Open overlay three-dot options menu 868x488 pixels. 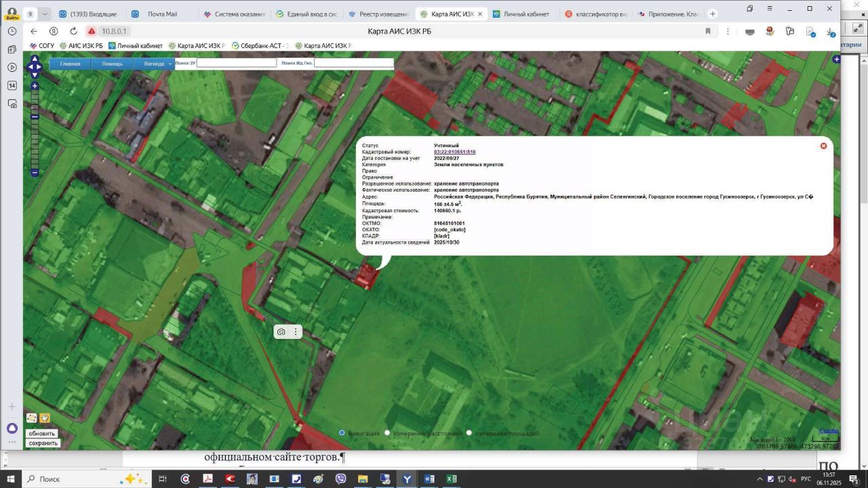pyautogui.click(x=296, y=332)
